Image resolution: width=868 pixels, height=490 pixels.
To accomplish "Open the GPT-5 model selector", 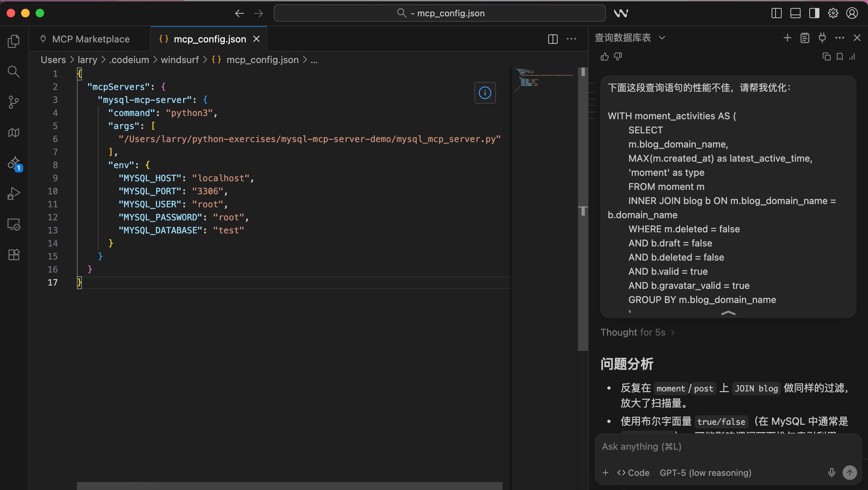I will (x=705, y=473).
